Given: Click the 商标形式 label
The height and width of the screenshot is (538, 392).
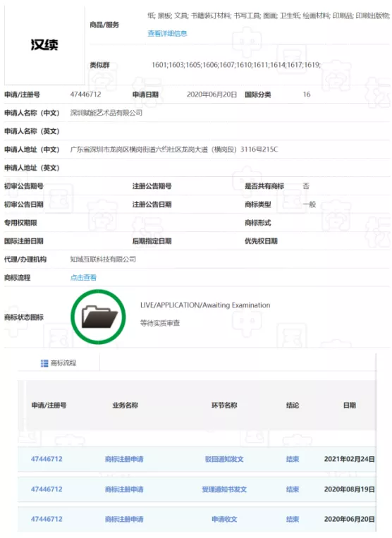Looking at the screenshot, I should tap(258, 223).
